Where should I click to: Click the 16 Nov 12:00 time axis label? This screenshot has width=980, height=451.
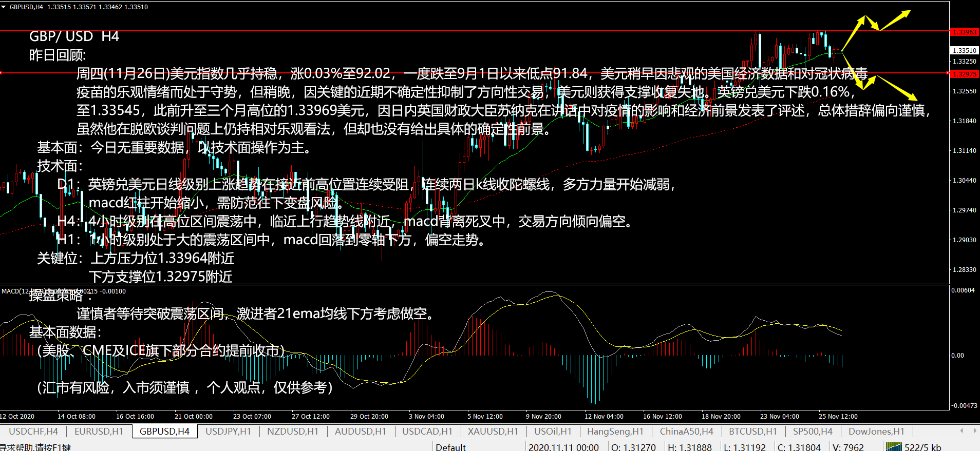(663, 416)
